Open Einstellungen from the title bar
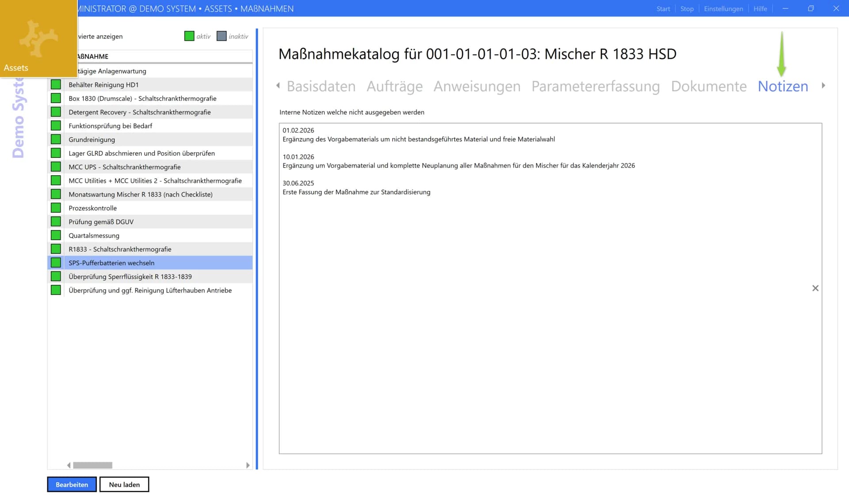The image size is (849, 504). pos(723,8)
